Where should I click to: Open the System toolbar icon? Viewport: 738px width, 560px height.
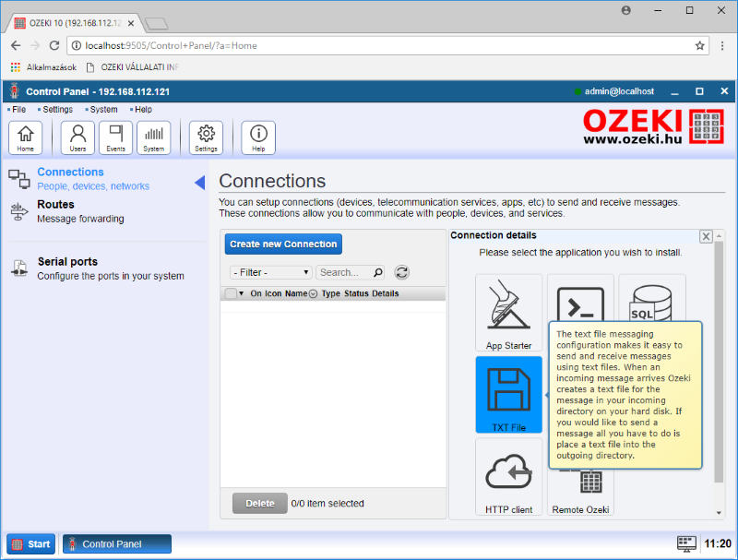(154, 137)
